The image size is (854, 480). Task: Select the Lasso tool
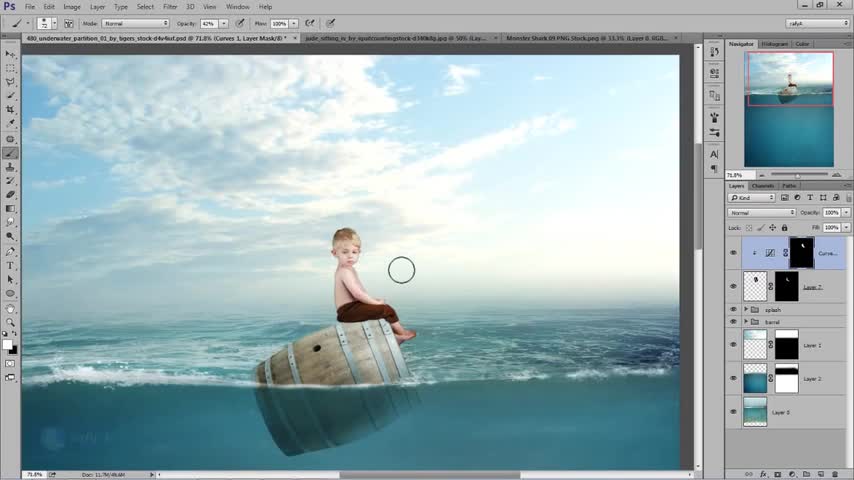tap(10, 82)
